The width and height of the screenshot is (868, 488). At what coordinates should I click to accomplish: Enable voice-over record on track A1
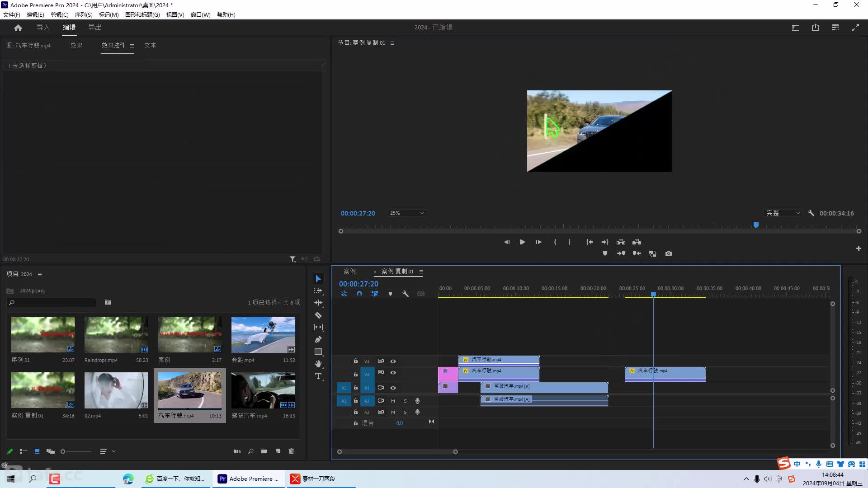(x=417, y=401)
